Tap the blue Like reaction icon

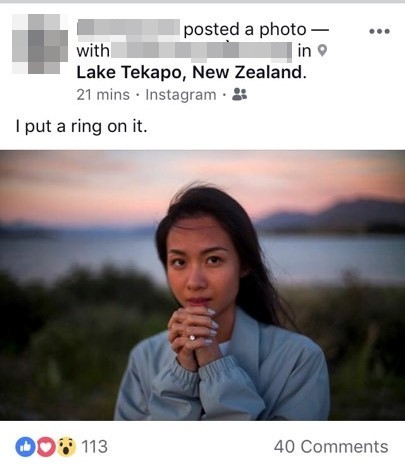(25, 447)
